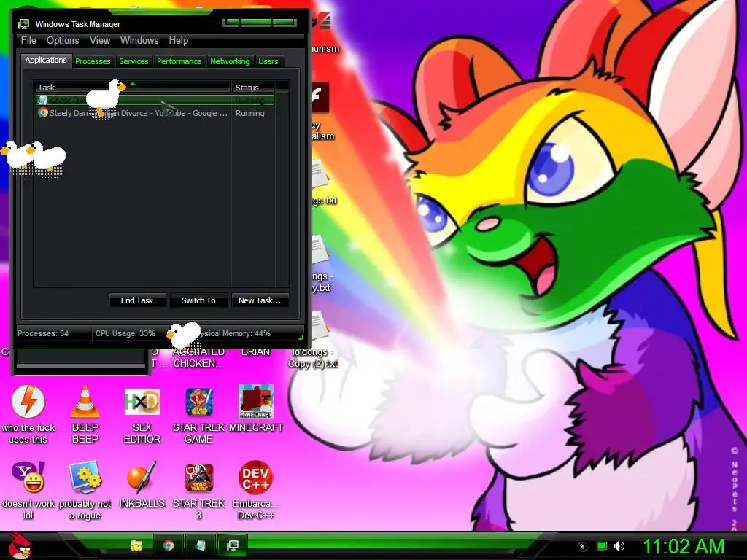Open the 'probably not a rogue' desktop icon
The image size is (747, 560).
coord(85,477)
